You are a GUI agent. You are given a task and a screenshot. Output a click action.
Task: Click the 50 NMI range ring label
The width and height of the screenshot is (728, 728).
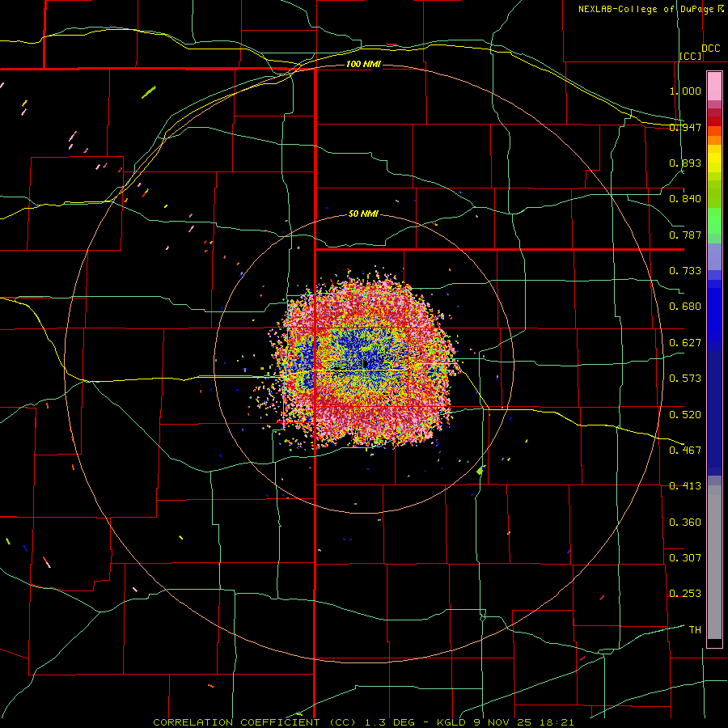(363, 214)
